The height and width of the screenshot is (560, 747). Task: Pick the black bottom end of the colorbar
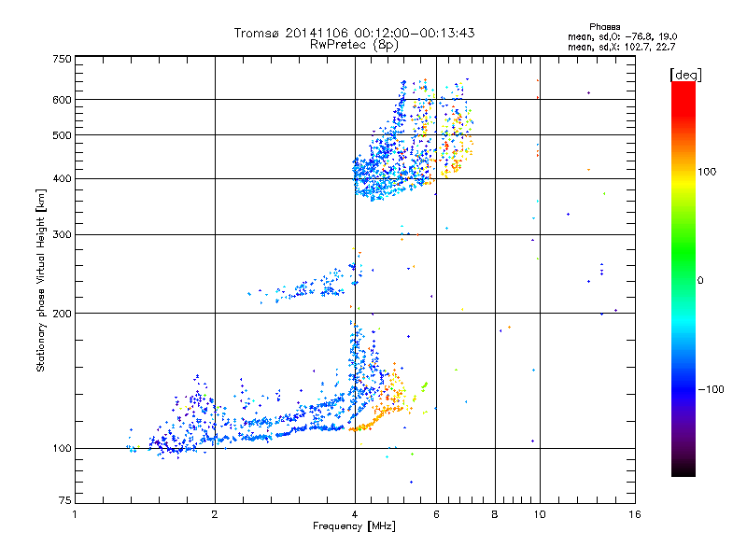[x=684, y=471]
